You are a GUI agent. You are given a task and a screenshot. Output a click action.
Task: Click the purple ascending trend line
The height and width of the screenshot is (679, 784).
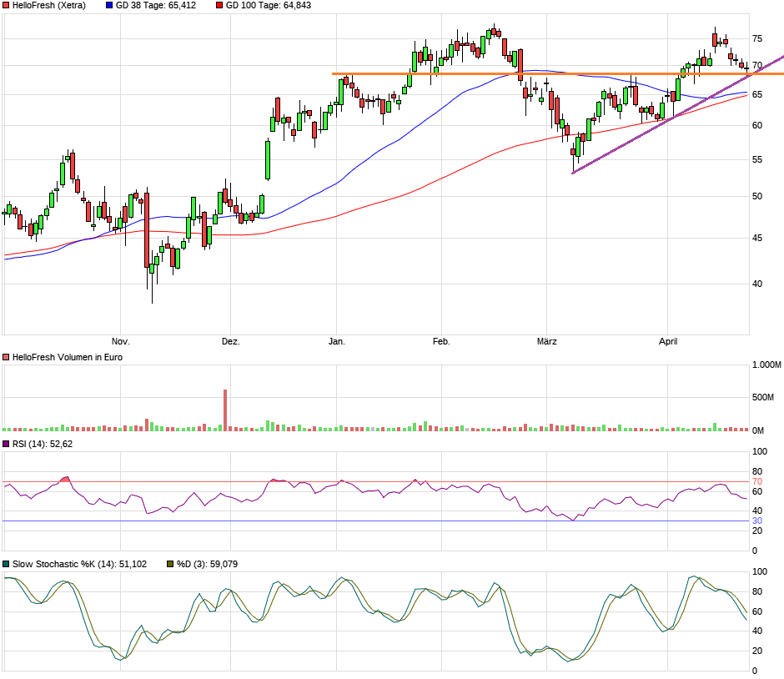678,114
